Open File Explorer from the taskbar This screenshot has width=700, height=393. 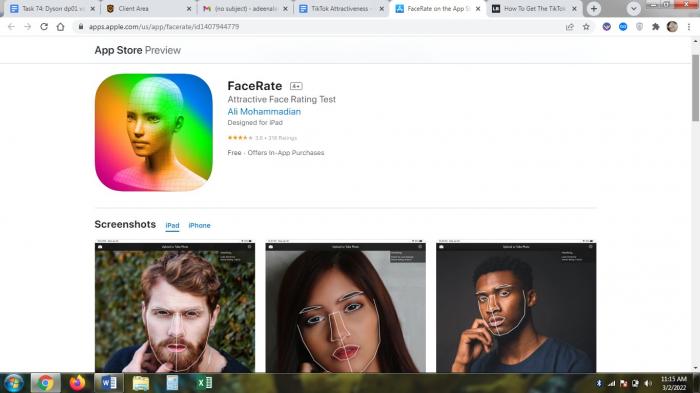[141, 383]
